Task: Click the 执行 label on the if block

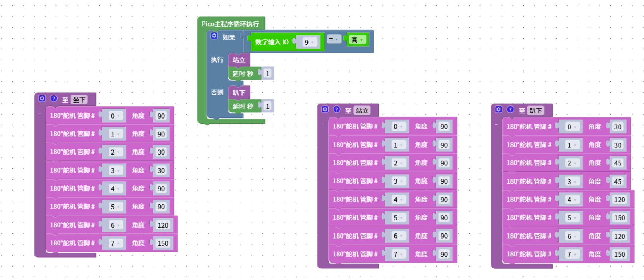Action: point(217,59)
